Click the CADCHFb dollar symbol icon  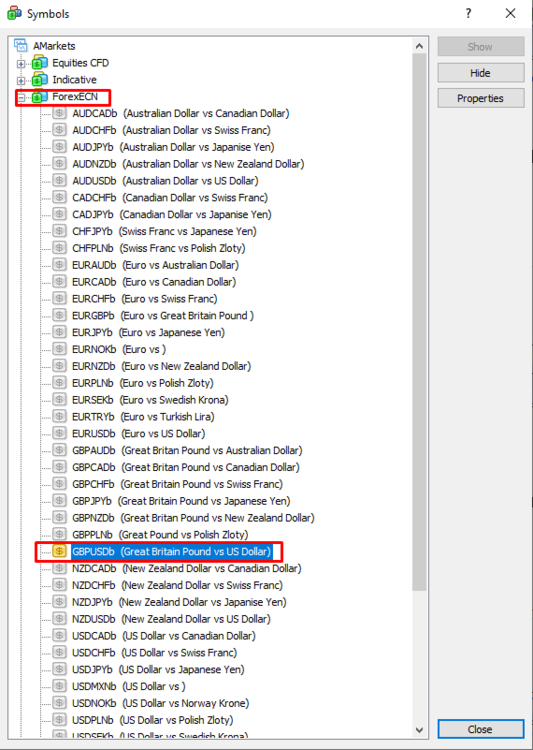(x=59, y=198)
